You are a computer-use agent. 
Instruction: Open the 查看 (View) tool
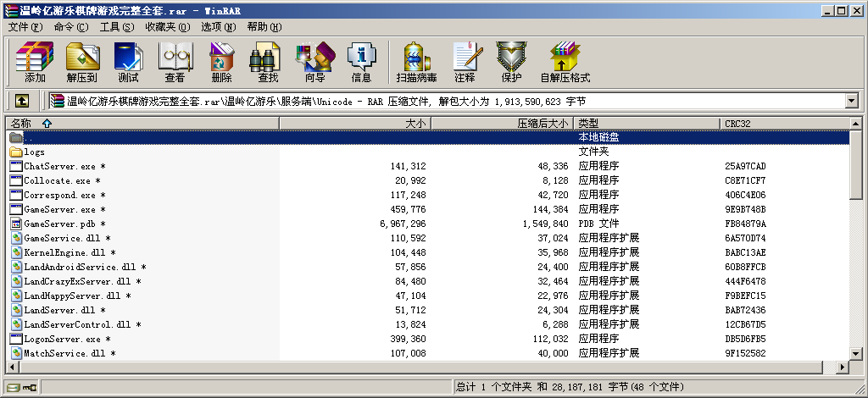[x=175, y=63]
